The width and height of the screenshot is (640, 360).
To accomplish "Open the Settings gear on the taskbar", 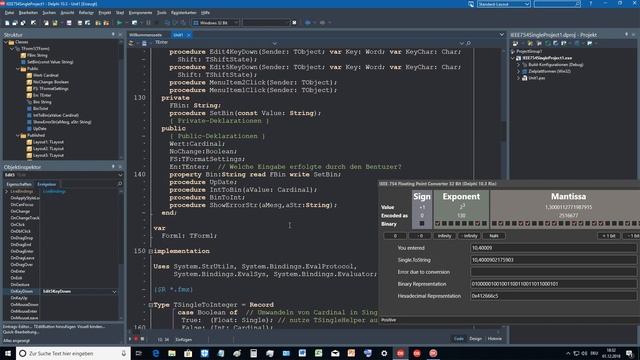I will point(384,353).
